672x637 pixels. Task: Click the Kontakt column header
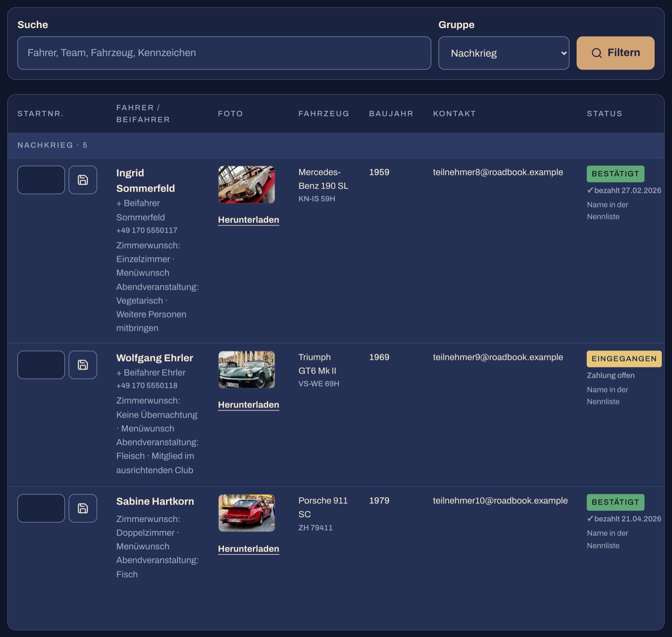tap(455, 114)
